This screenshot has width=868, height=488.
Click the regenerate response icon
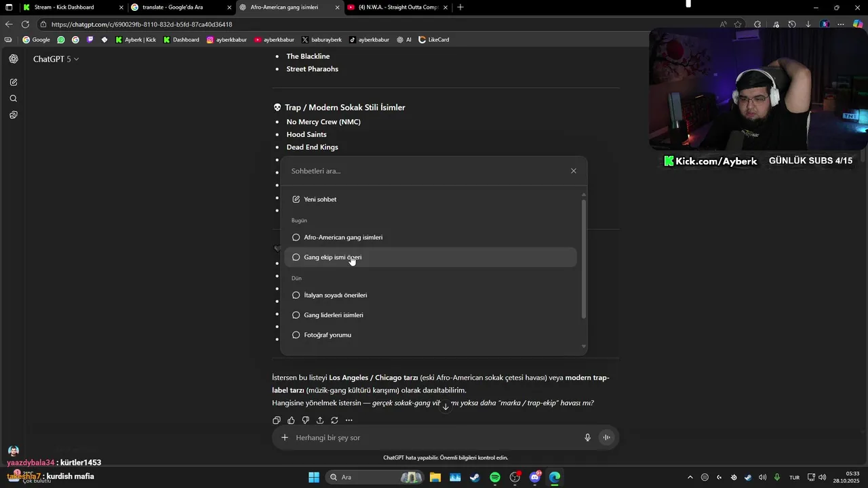(x=334, y=420)
